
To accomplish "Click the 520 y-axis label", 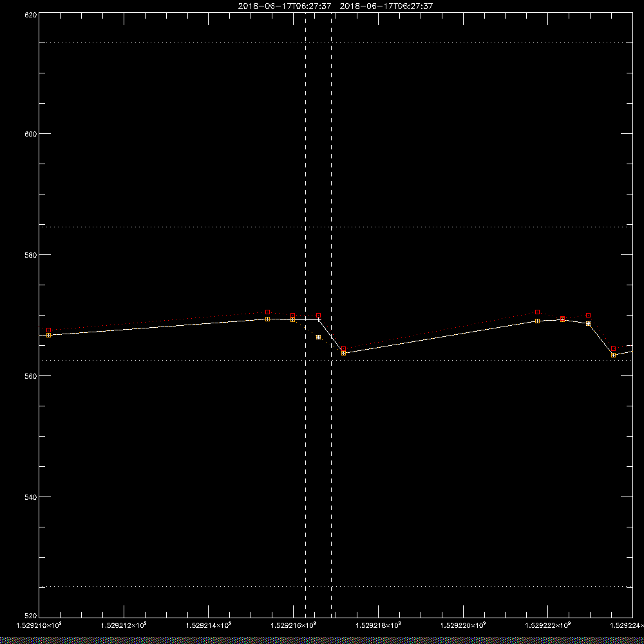I will [31, 616].
